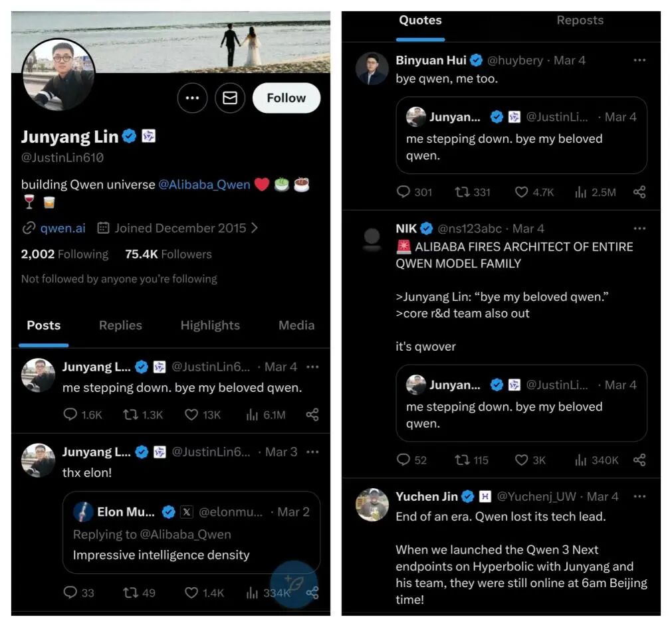Tap the floating compose post button
The image size is (672, 627).
(293, 584)
